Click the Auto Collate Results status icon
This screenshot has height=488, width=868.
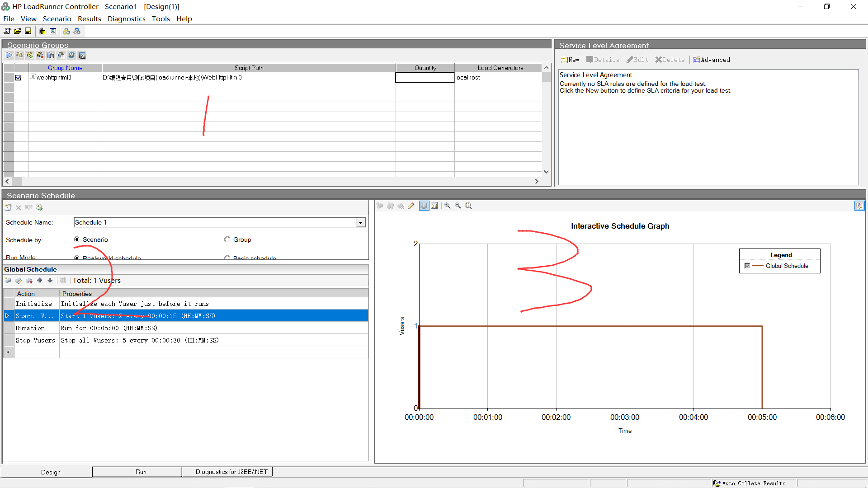point(717,483)
